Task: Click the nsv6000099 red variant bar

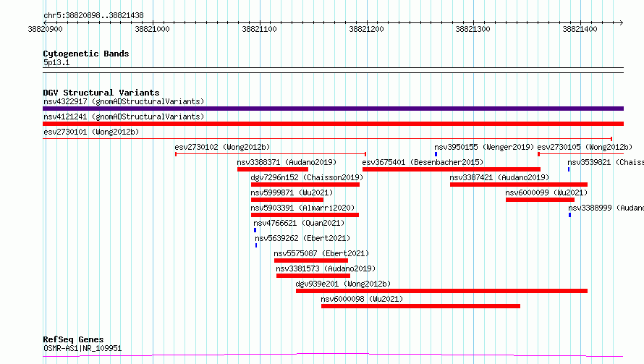Action: point(540,200)
